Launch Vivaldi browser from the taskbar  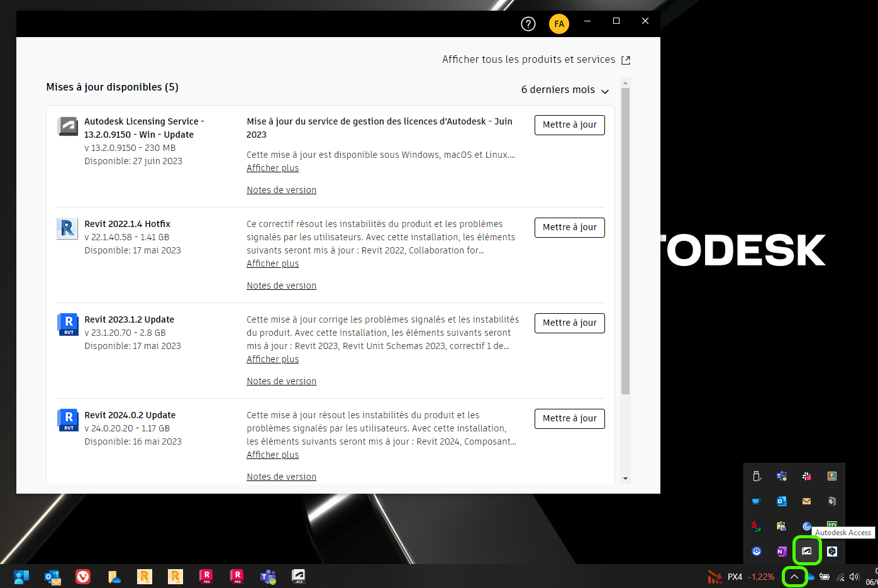pos(82,577)
